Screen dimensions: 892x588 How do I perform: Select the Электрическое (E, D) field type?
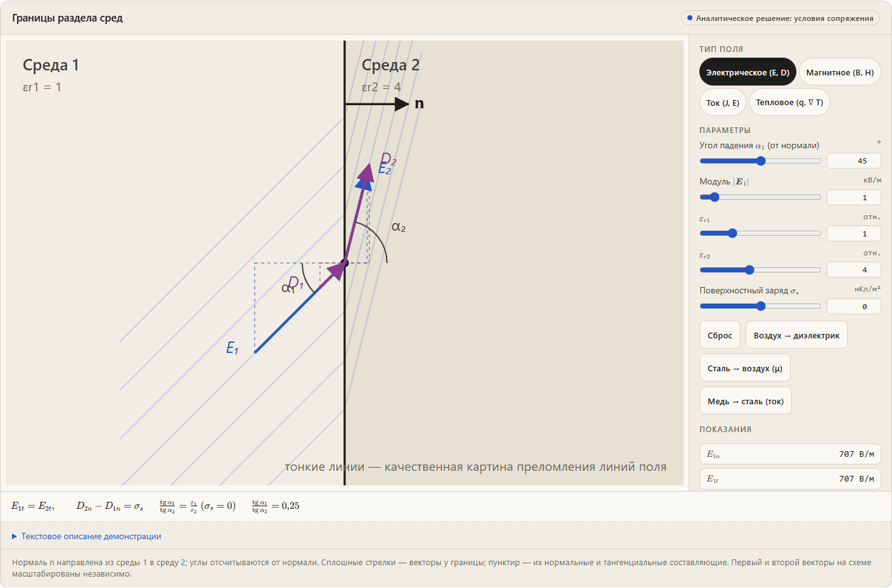tap(748, 72)
